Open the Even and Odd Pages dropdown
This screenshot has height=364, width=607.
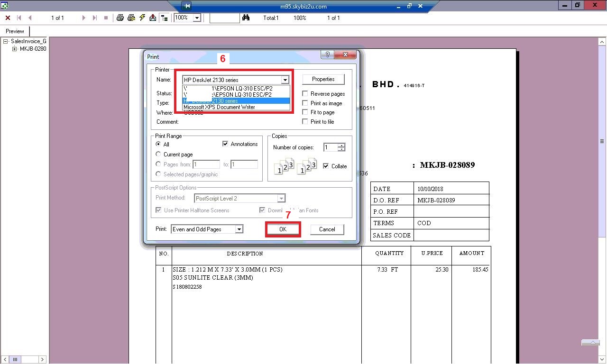[239, 229]
